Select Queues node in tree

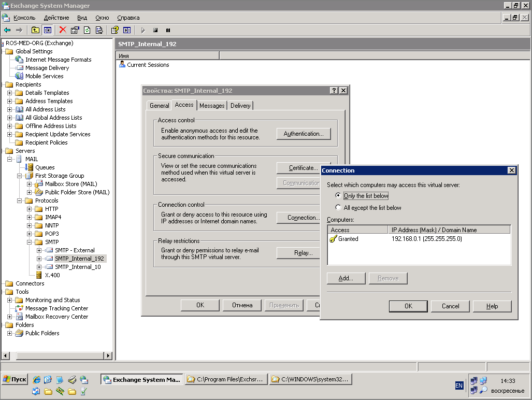point(45,167)
